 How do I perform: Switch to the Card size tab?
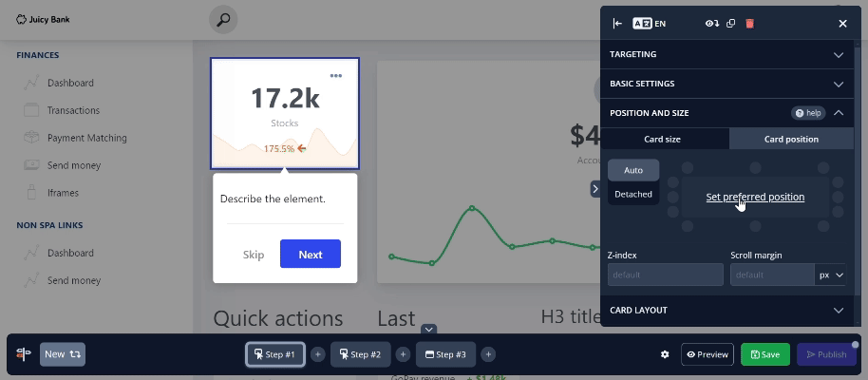662,139
